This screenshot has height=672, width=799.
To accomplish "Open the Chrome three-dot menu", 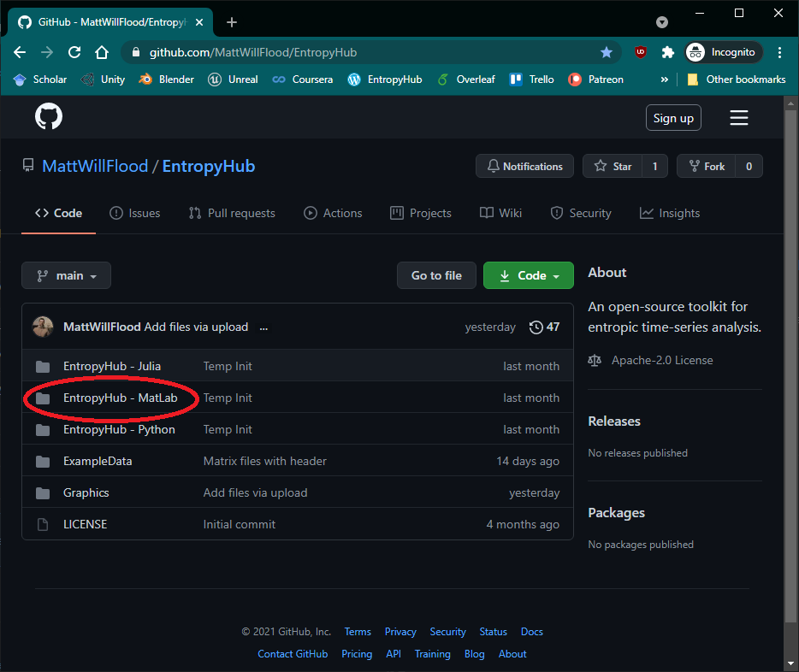I will [x=779, y=52].
